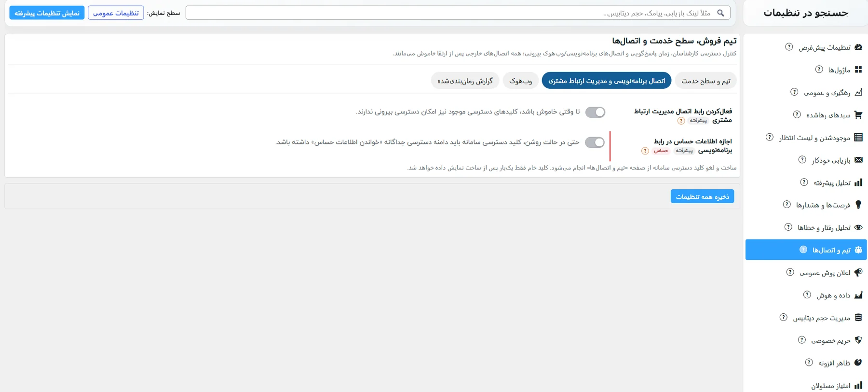The image size is (868, 392).
Task: Open the megaphone icon for اعلان پوش عمومی
Action: point(858,272)
